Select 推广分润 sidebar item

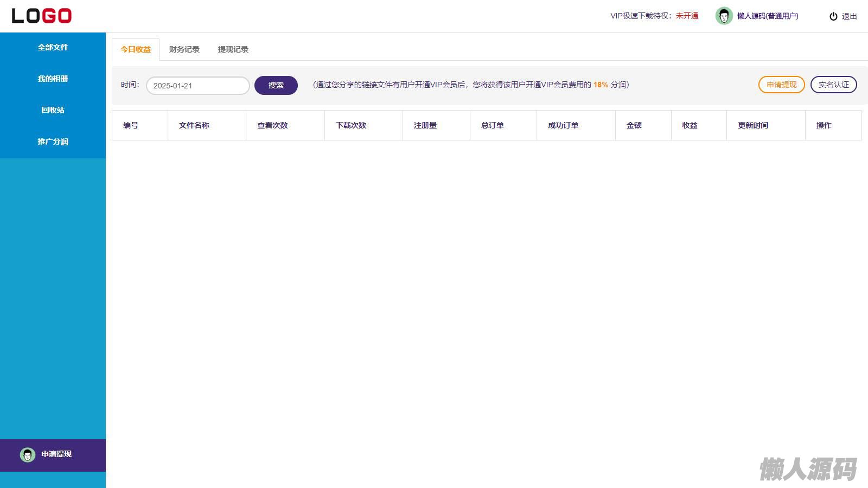[53, 142]
